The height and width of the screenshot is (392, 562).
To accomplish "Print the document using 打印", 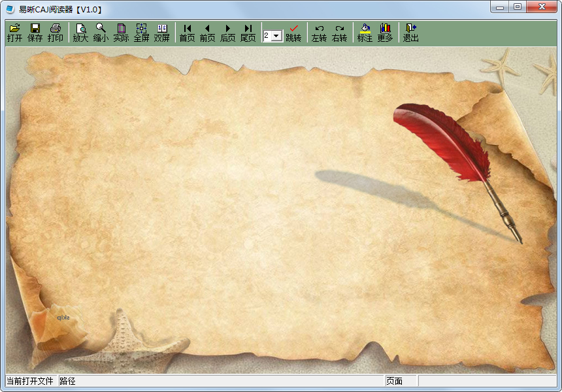I will click(56, 33).
